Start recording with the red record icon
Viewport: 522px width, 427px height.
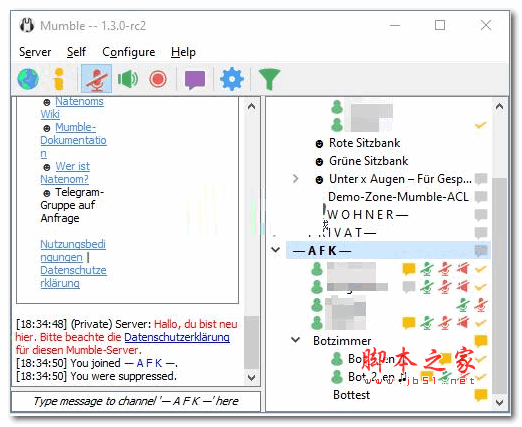(158, 79)
